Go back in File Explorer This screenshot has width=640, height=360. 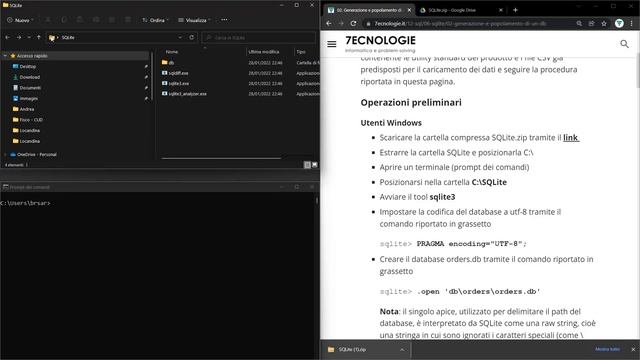[8, 37]
